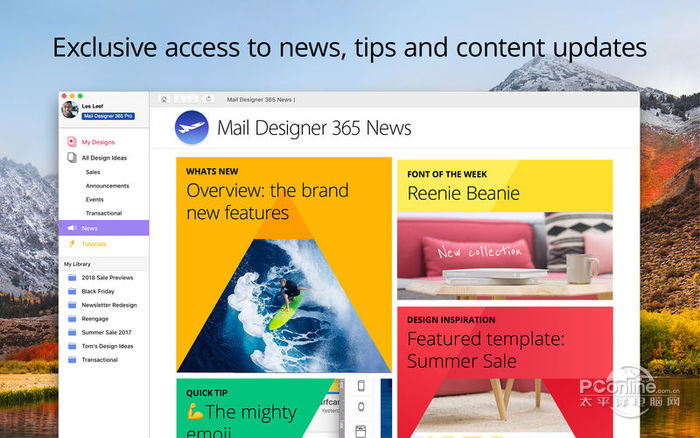The image size is (700, 438).
Task: Open the Summer Sale 2017 folder
Action: [104, 333]
